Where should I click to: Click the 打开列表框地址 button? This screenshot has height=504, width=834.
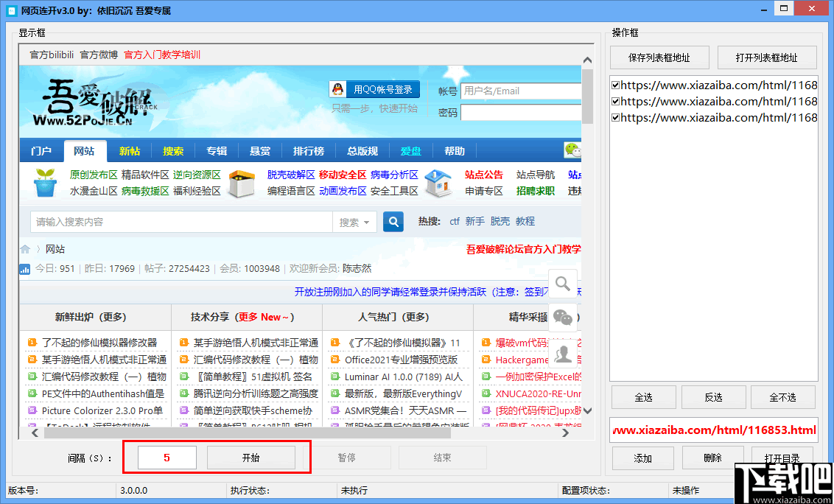coord(766,57)
